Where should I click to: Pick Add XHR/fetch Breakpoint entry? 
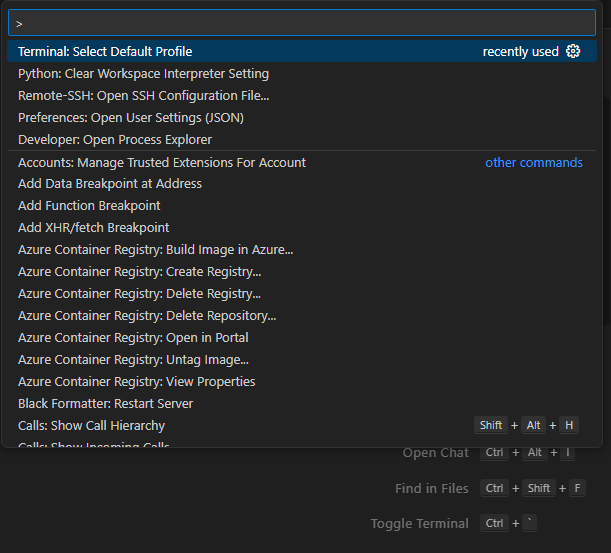(302, 228)
